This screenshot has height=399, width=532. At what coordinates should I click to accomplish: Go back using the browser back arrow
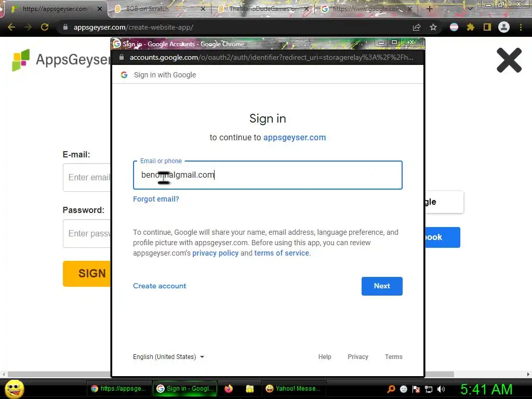[x=11, y=27]
